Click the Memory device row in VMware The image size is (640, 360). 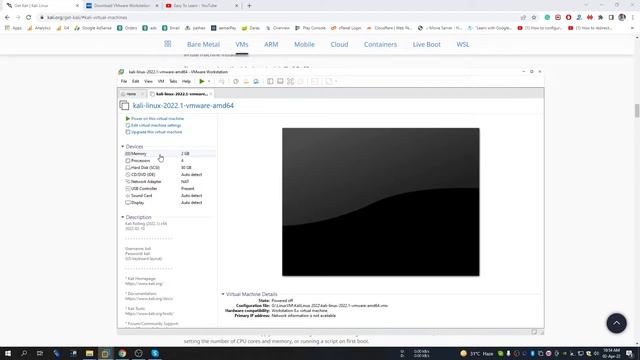click(x=170, y=153)
